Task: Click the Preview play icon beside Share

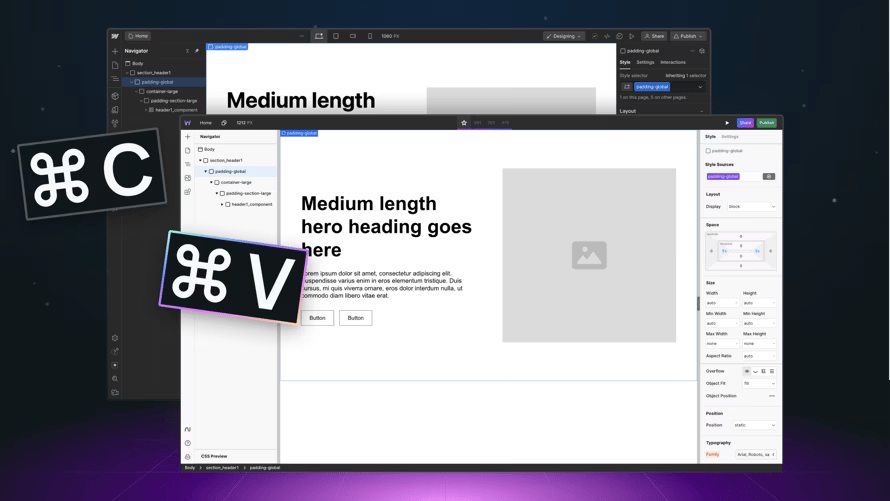Action: pos(727,123)
